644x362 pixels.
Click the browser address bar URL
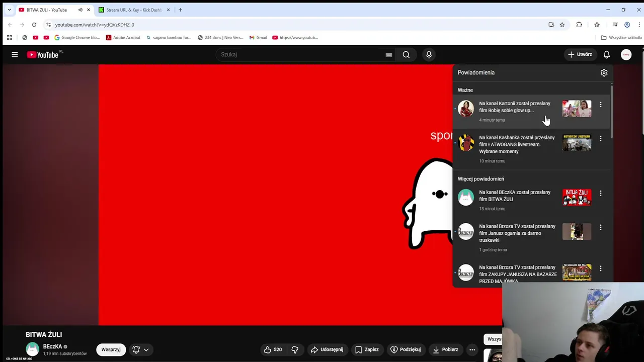click(x=95, y=25)
